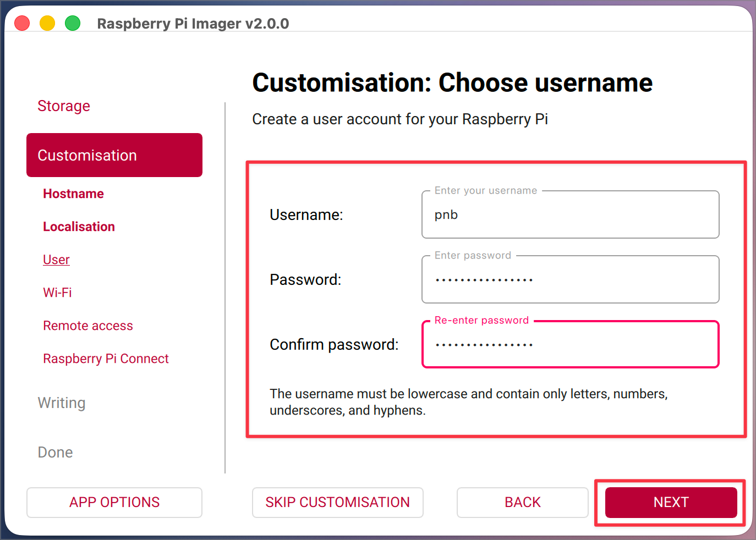Configure Remote access settings
This screenshot has height=540, width=756.
coord(87,325)
